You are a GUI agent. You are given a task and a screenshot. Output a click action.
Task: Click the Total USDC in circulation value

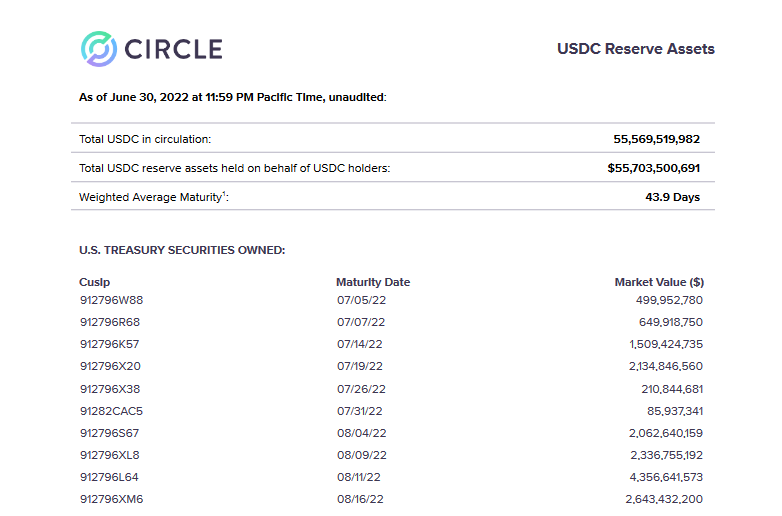[656, 139]
